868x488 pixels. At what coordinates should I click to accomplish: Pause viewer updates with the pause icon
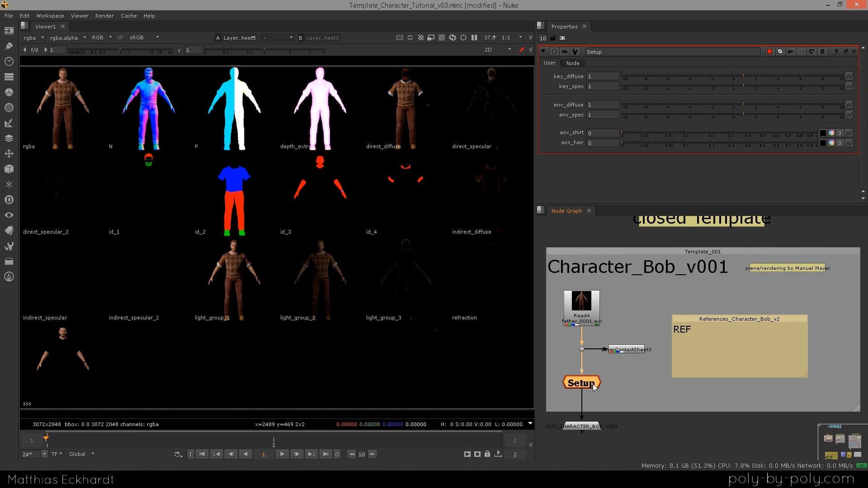[475, 38]
